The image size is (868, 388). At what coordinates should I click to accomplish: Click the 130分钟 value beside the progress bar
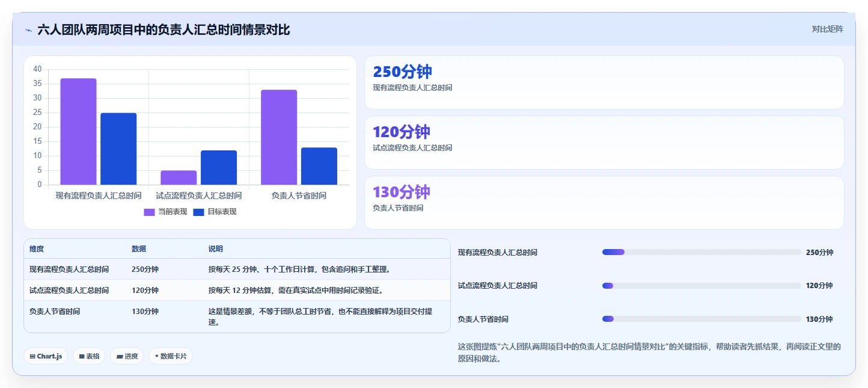[x=819, y=319]
